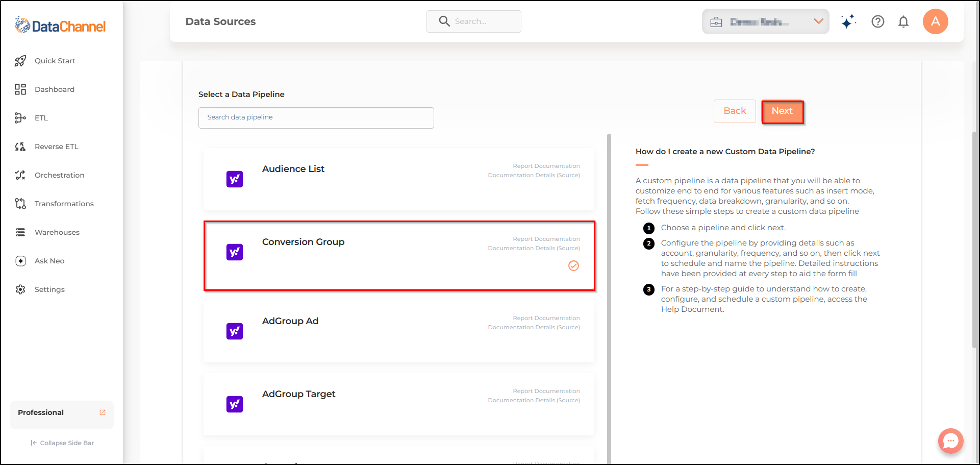Click Yahoo icon on AdGroup Target card
The height and width of the screenshot is (465, 980).
tap(235, 404)
